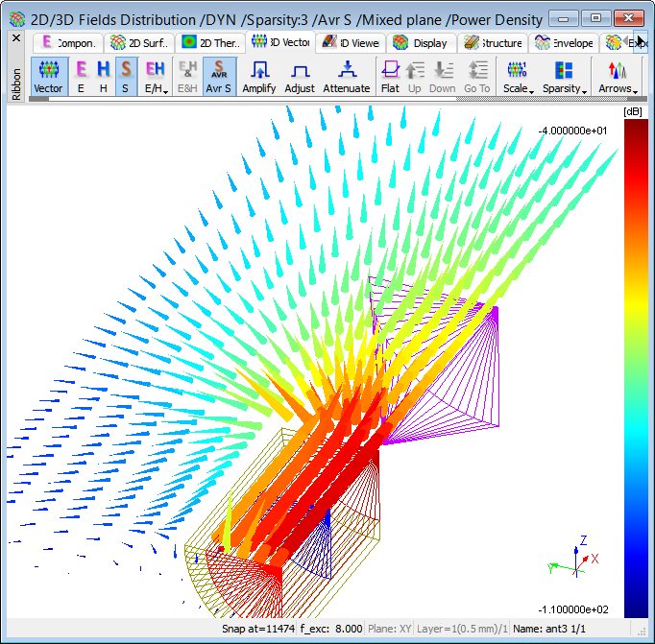Open the Display tab
This screenshot has height=644, width=655.
pos(422,42)
